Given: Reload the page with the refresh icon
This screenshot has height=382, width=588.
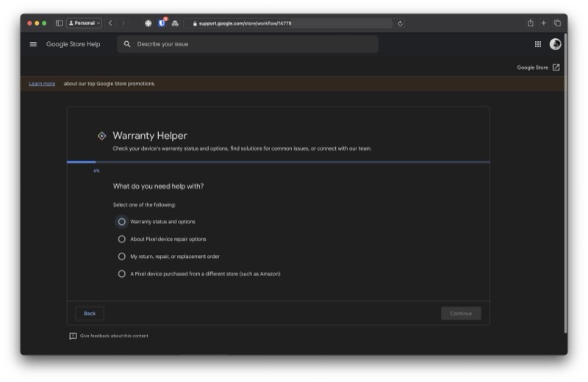Looking at the screenshot, I should tap(400, 24).
